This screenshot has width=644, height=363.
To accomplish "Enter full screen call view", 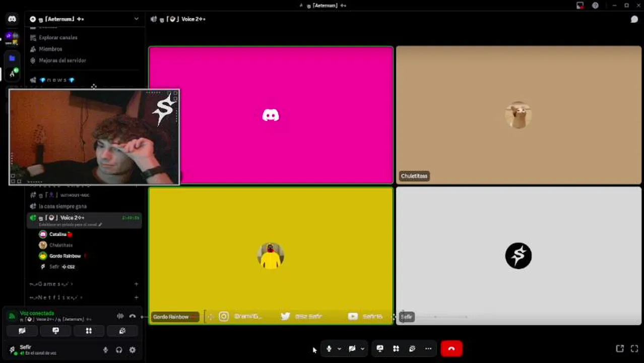I will (634, 348).
